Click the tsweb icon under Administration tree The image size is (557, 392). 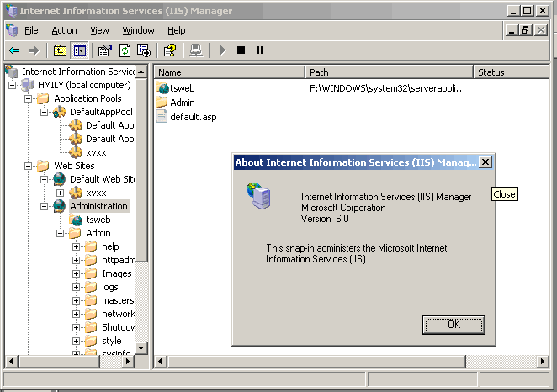76,220
